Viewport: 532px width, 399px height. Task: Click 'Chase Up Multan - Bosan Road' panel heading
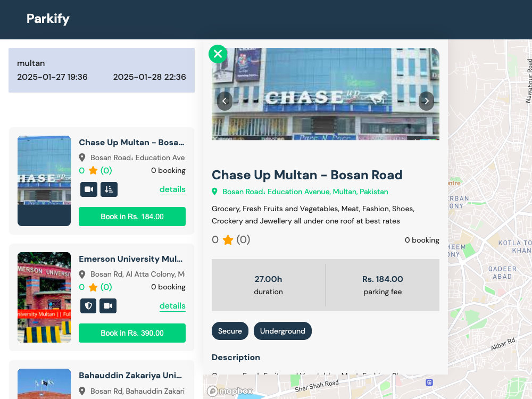[307, 175]
